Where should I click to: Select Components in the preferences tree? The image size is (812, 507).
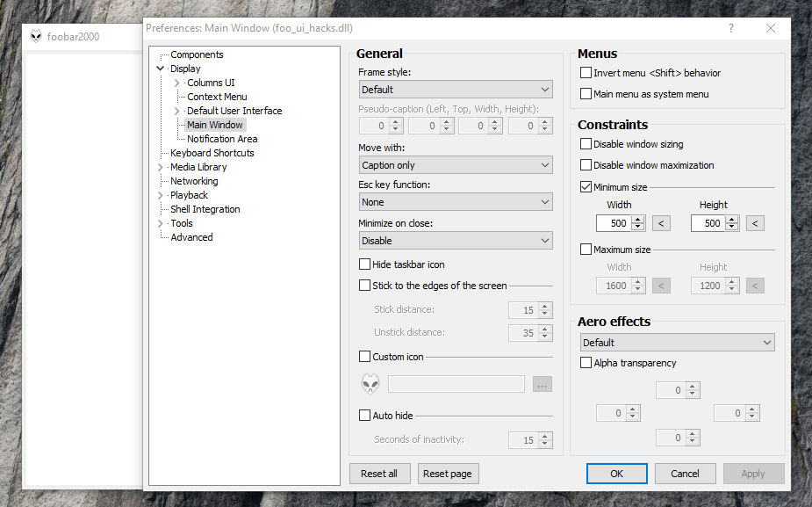(x=197, y=54)
